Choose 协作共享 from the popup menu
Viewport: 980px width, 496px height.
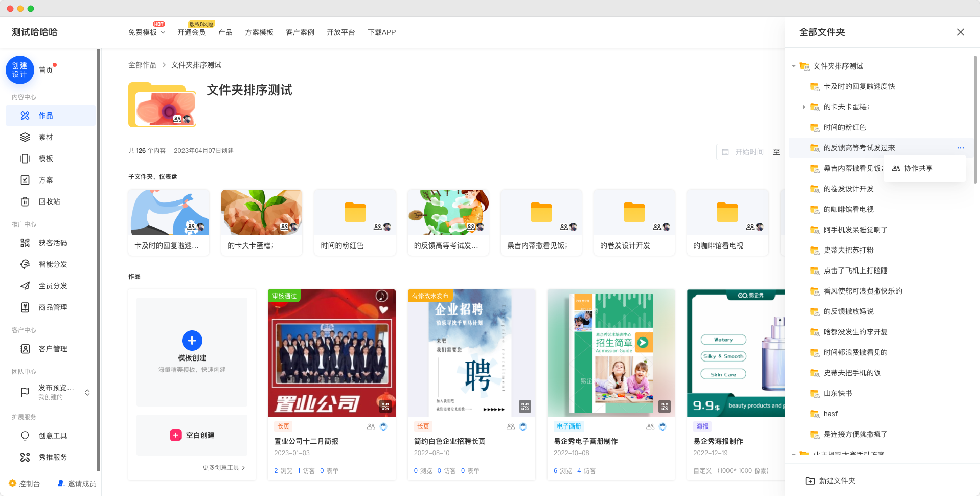[924, 168]
